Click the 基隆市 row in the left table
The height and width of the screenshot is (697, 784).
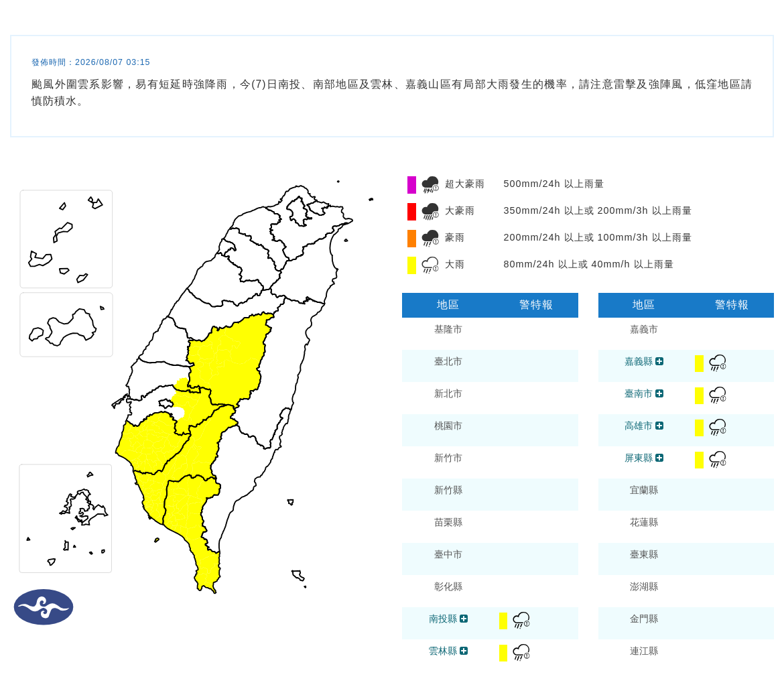(x=490, y=334)
